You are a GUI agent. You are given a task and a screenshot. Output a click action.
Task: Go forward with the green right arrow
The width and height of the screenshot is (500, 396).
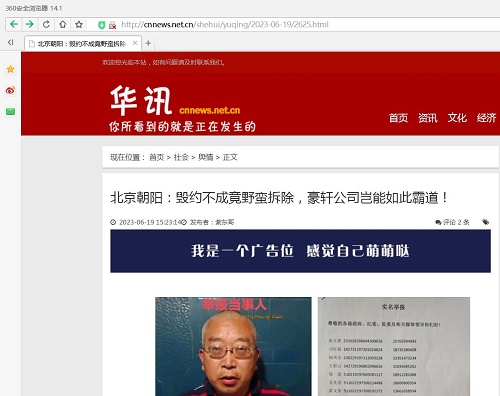(29, 24)
